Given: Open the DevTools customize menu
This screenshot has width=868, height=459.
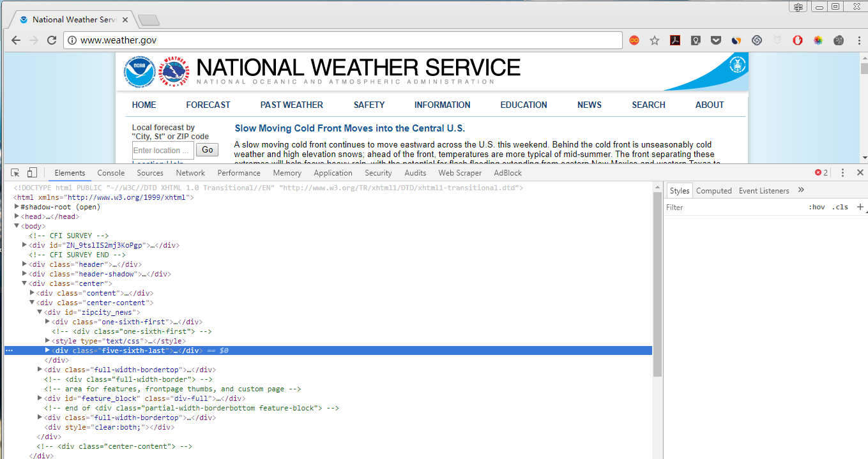Looking at the screenshot, I should [x=842, y=173].
